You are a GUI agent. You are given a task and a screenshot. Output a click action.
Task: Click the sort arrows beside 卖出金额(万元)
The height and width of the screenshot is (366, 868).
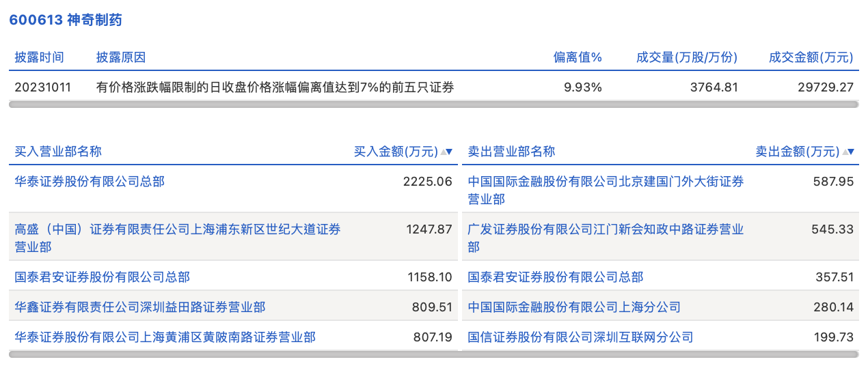pyautogui.click(x=848, y=152)
